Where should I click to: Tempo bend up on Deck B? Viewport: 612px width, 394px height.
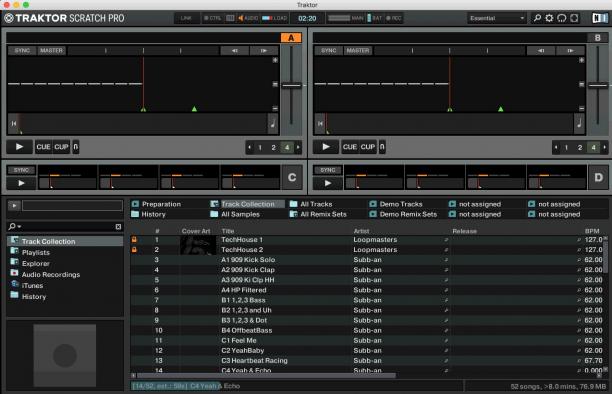coord(570,50)
